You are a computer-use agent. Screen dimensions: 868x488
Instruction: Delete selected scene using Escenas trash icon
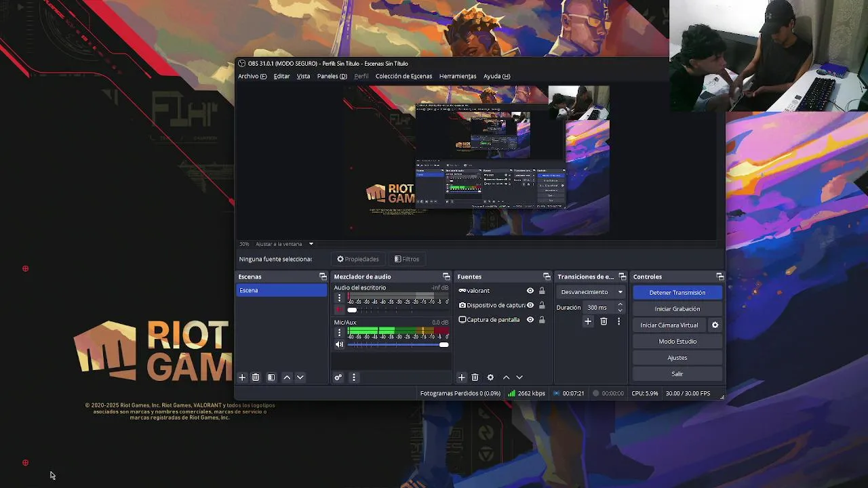256,378
